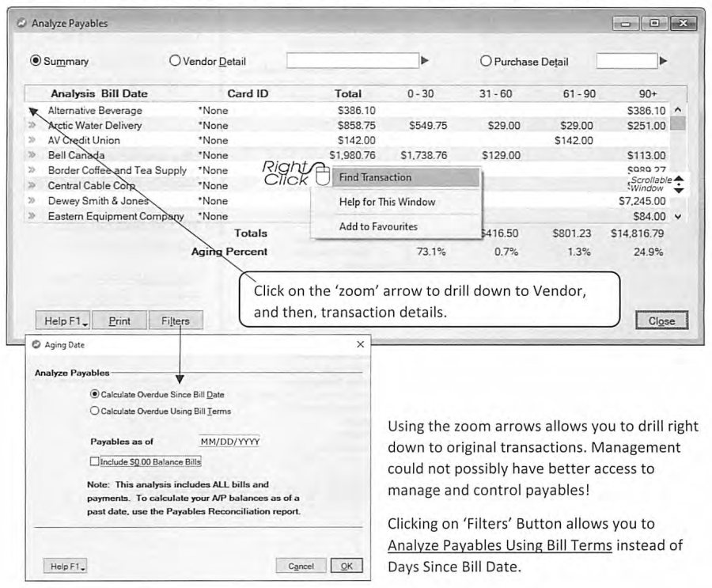
Task: Select Vendor Detail radio option
Action: click(175, 60)
